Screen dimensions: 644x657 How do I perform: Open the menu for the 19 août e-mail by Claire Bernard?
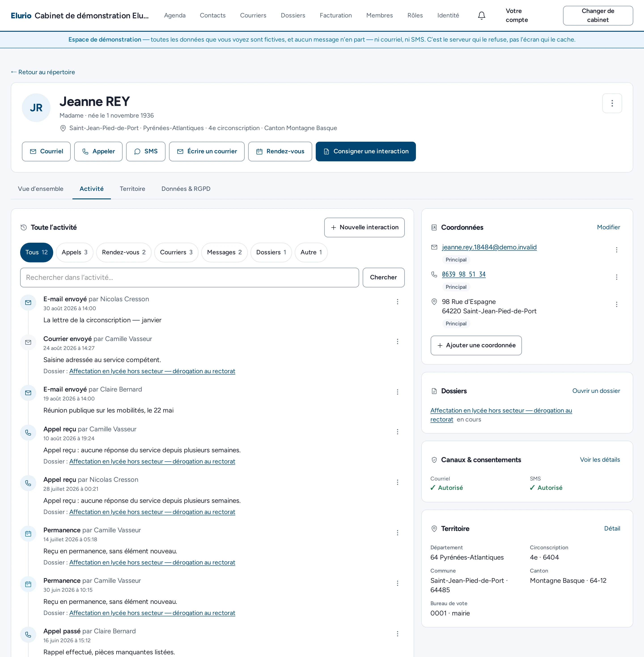coord(397,392)
